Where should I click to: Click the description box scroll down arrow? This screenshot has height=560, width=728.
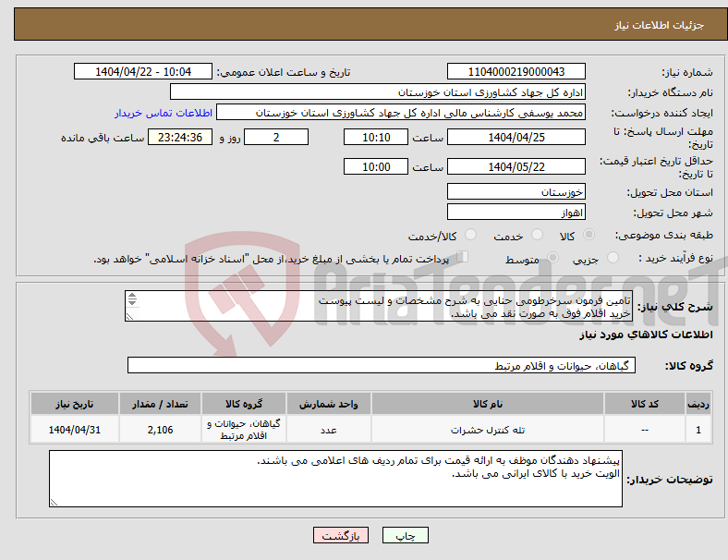coord(132,302)
